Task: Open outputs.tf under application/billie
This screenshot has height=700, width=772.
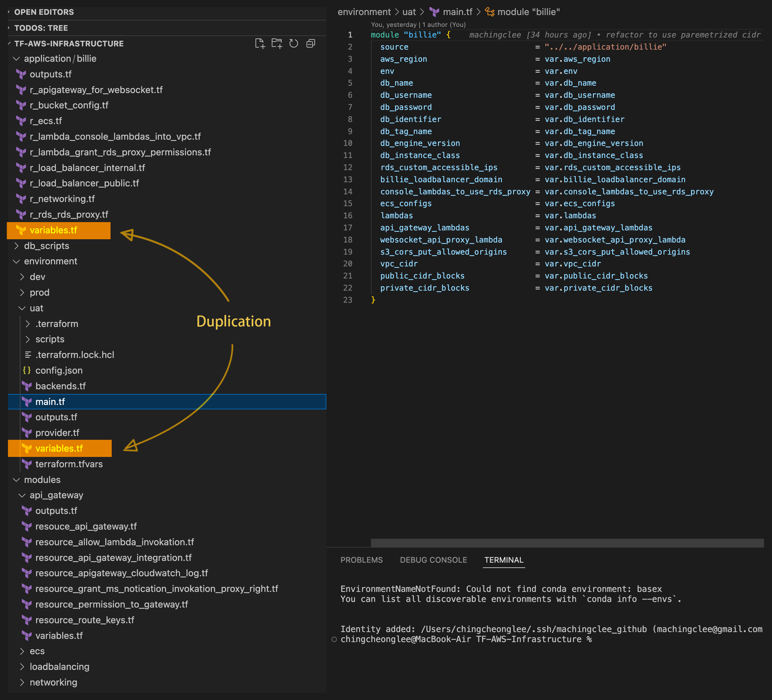Action: (x=167, y=74)
